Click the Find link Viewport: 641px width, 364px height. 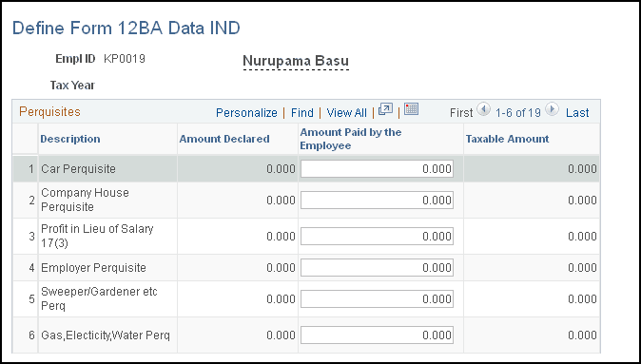point(302,113)
